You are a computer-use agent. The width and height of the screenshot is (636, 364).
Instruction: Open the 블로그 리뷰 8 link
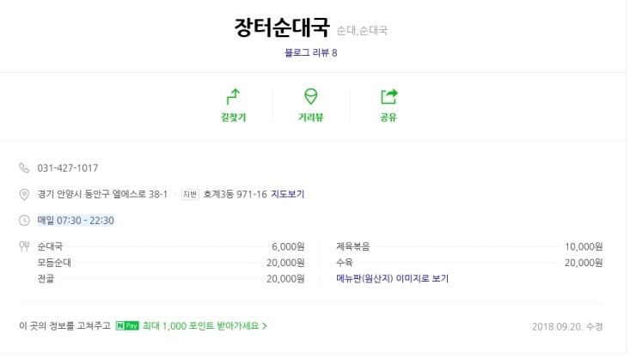pyautogui.click(x=311, y=52)
